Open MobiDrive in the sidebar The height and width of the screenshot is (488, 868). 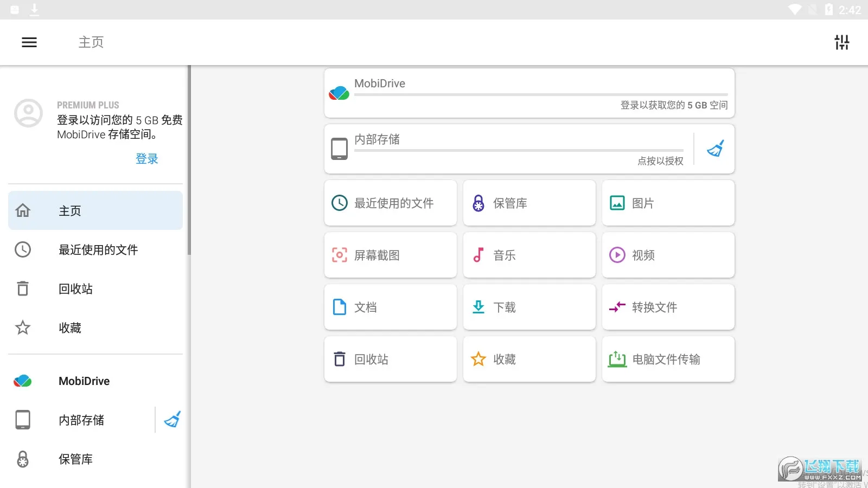coord(95,381)
